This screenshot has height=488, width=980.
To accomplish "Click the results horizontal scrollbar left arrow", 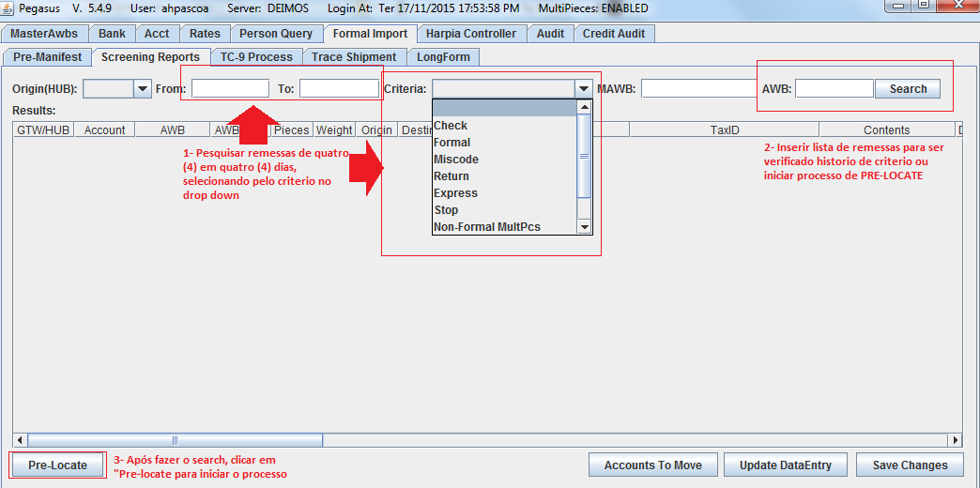I will point(20,440).
